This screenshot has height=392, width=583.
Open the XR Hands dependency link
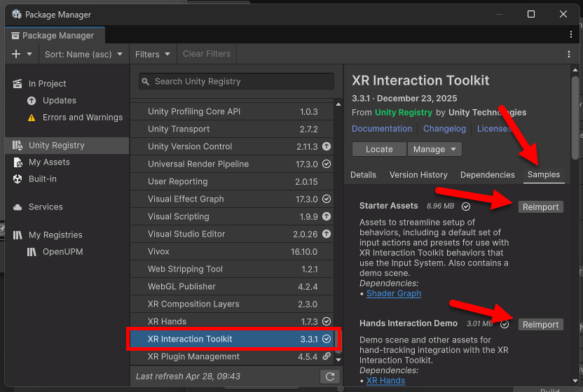[x=385, y=381]
